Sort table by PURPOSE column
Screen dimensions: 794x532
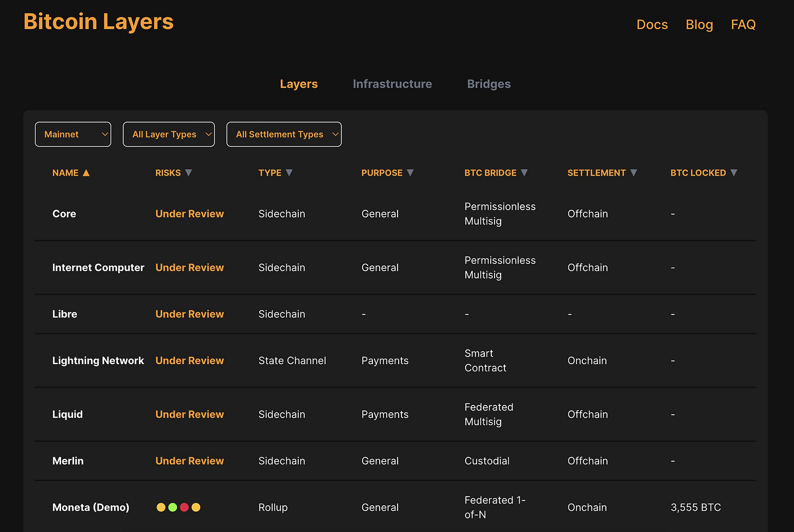click(x=388, y=173)
